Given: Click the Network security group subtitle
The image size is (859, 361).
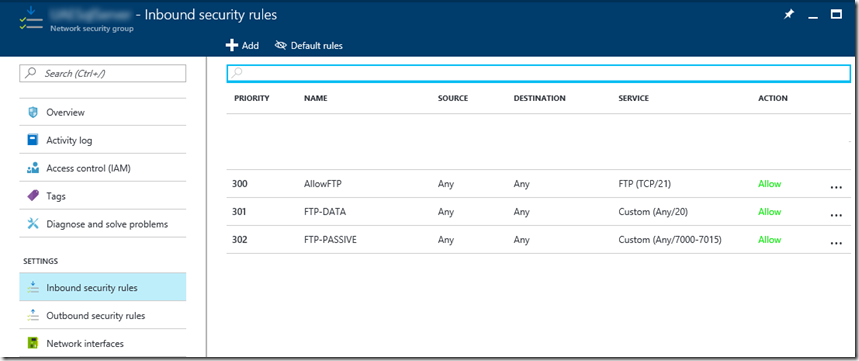Looking at the screenshot, I should [92, 28].
